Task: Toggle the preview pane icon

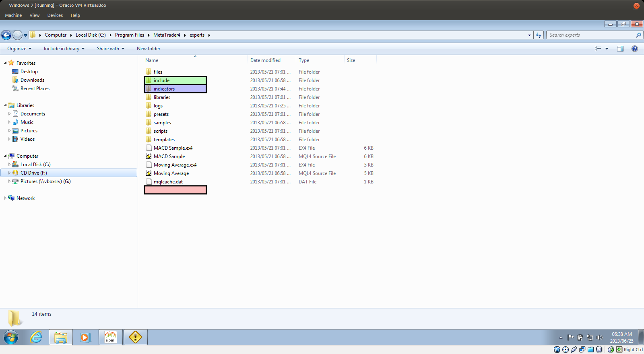Action: coord(620,49)
